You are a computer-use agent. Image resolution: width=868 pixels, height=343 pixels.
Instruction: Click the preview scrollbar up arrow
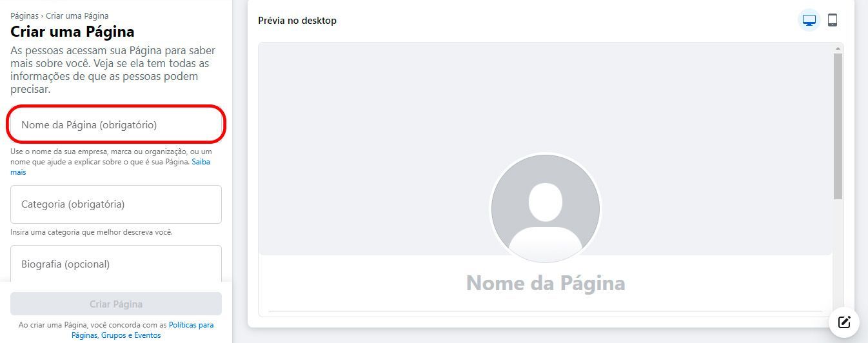pyautogui.click(x=838, y=48)
